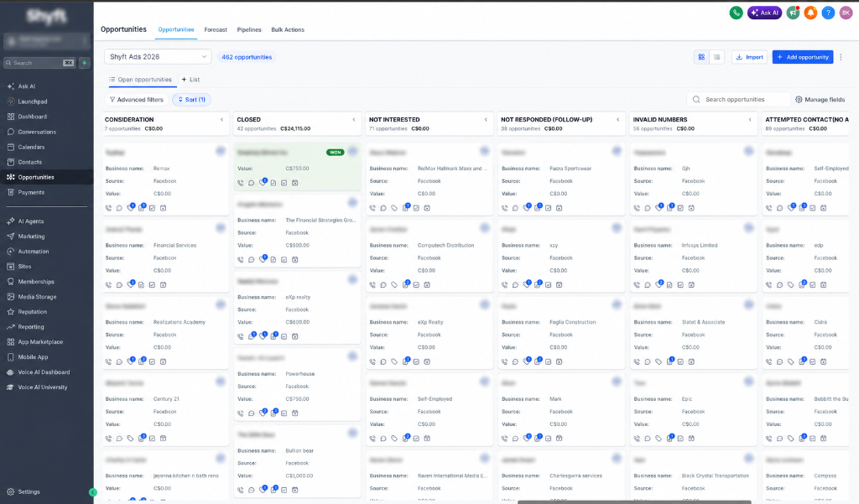Switch to the Forecast tab
The height and width of the screenshot is (504, 859).
pos(216,29)
